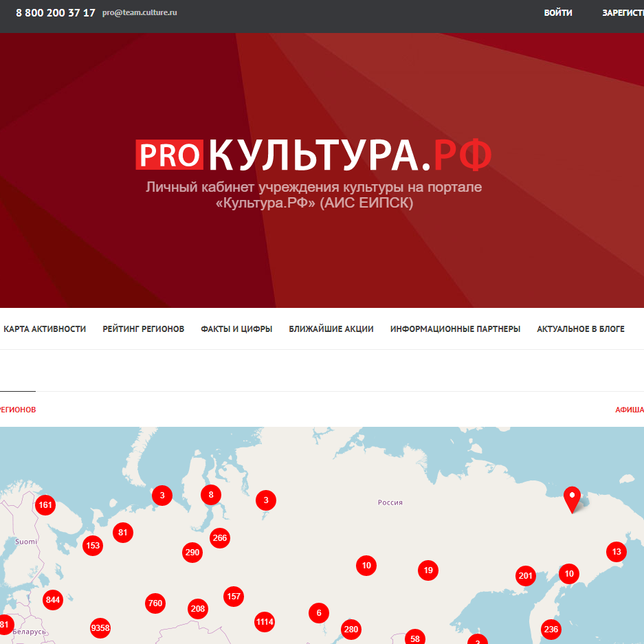This screenshot has height=644, width=644.
Task: Click the registration link in the header
Action: [623, 13]
